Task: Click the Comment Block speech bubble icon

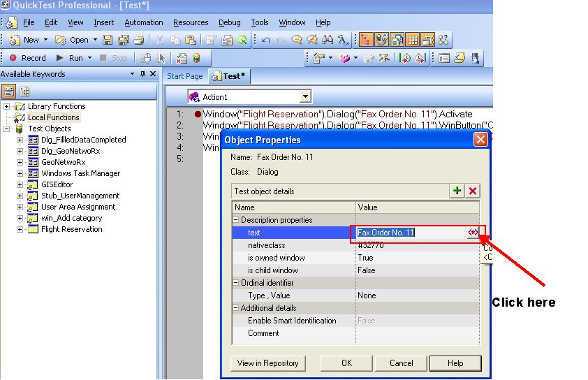Action: point(297,40)
